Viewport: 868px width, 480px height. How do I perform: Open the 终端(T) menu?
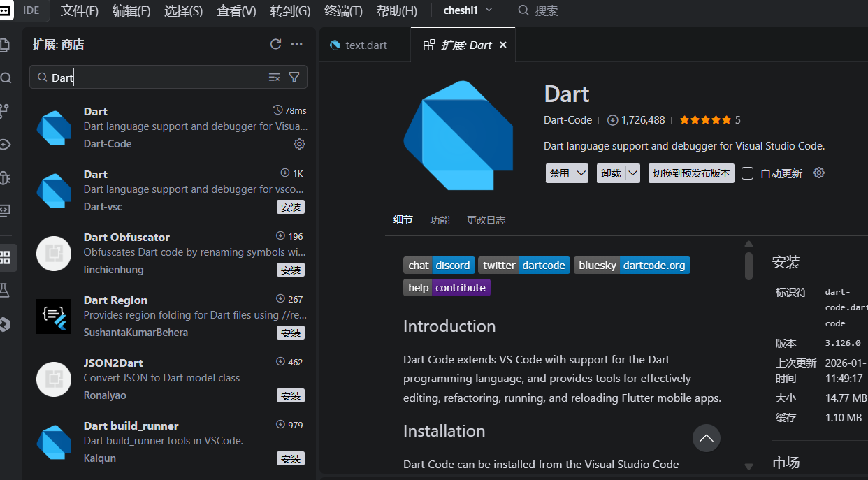(343, 10)
